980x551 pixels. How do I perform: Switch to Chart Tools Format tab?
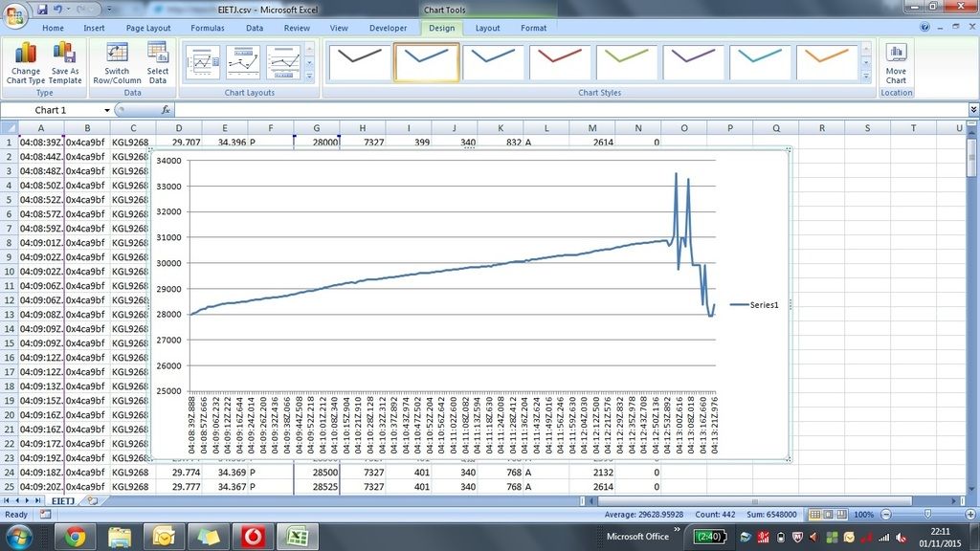pyautogui.click(x=534, y=28)
